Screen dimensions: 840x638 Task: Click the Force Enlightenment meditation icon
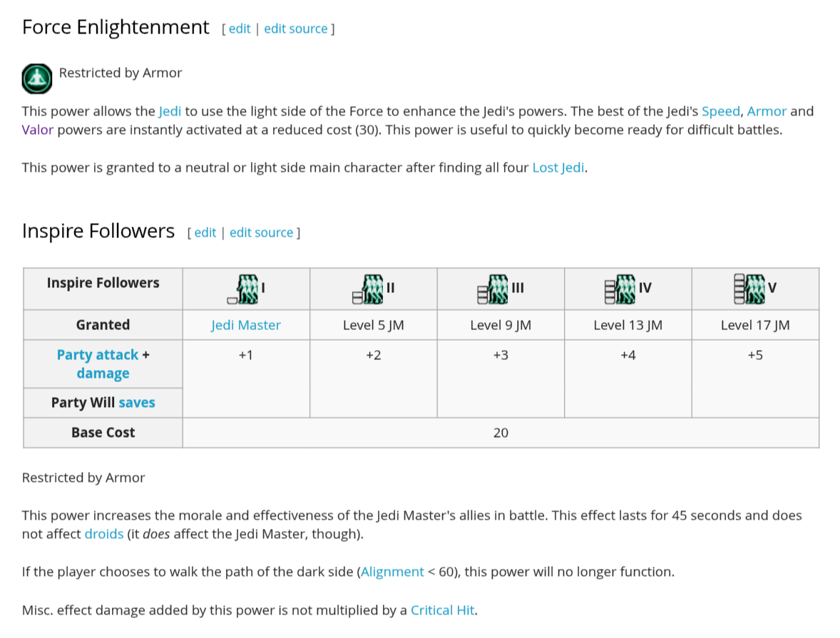[37, 78]
